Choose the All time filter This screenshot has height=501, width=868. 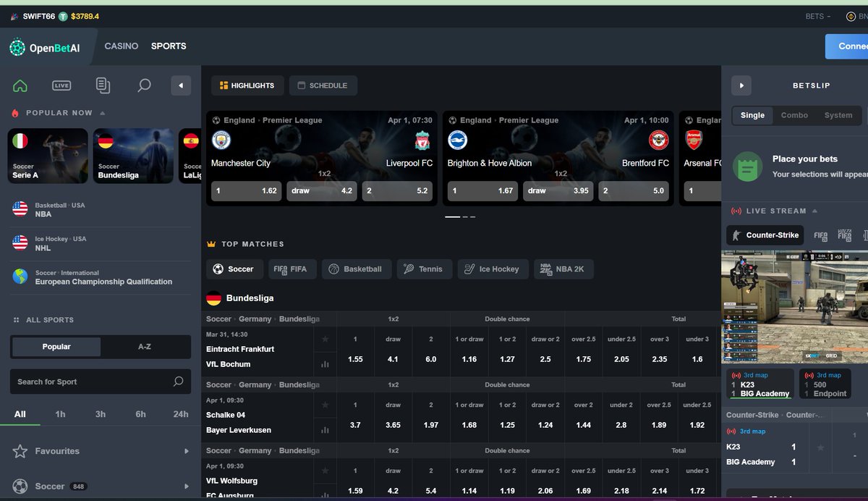[20, 414]
